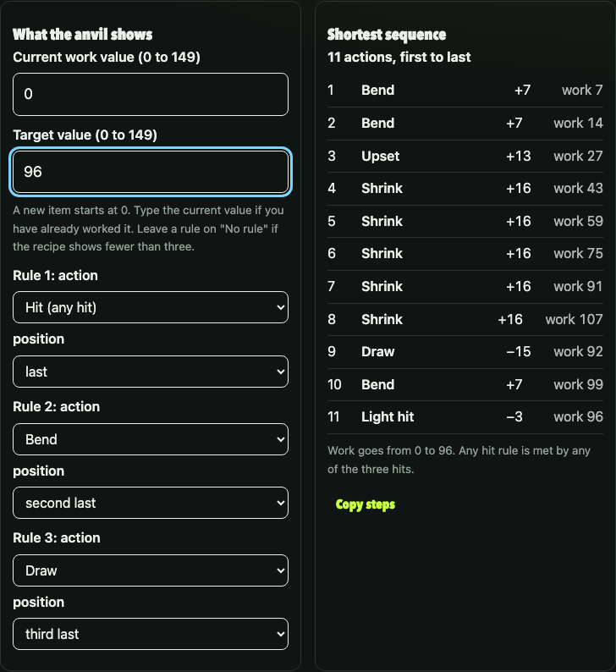616x672 pixels.
Task: Click the 'Rule 3: action' label
Action: point(57,537)
